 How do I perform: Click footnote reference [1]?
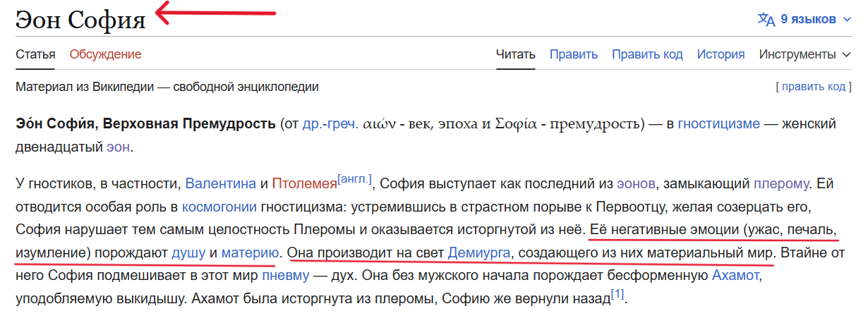(x=617, y=294)
